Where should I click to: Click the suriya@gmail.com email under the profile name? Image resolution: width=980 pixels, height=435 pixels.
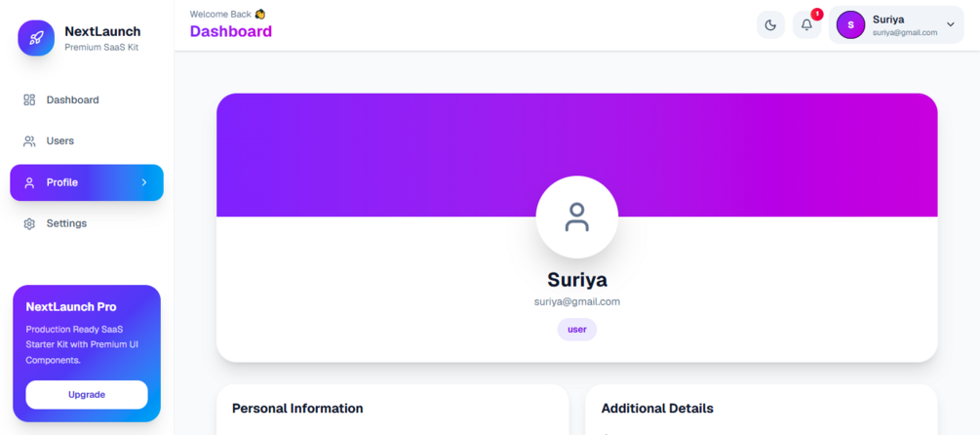(577, 302)
